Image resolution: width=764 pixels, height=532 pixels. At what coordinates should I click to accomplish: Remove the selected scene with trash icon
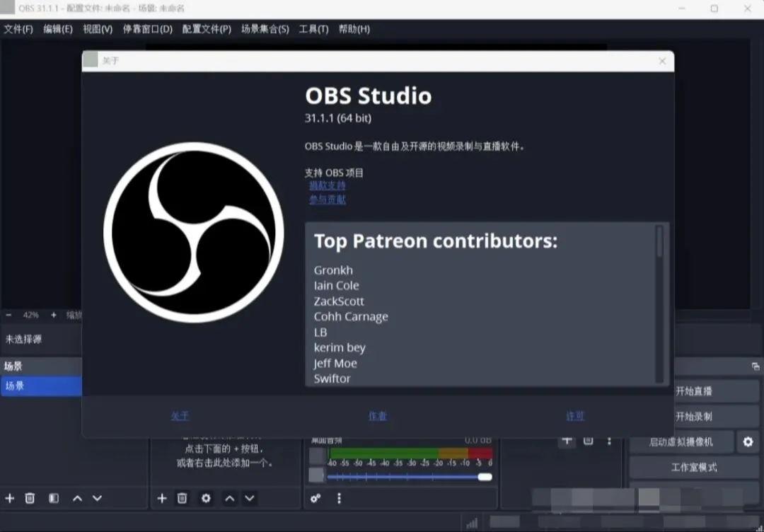coord(30,498)
